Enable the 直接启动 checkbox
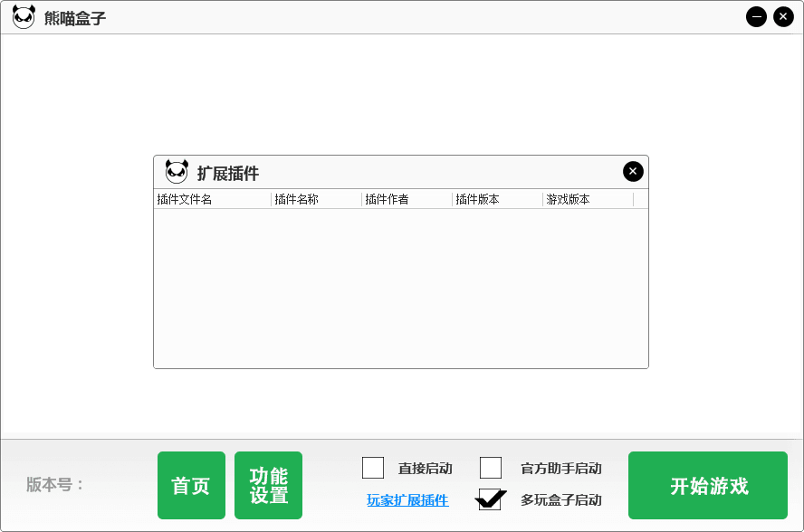The height and width of the screenshot is (532, 804). point(373,468)
